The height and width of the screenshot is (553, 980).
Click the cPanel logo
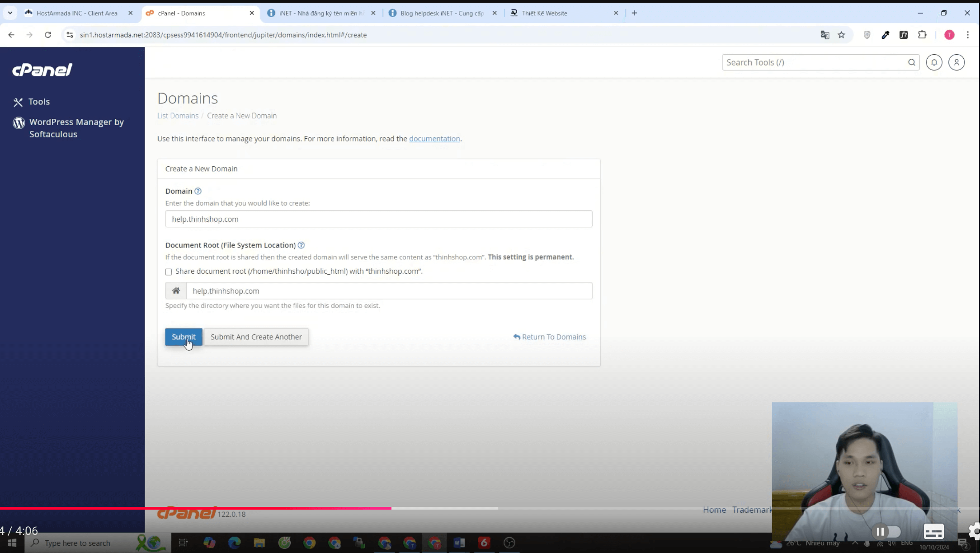[42, 70]
